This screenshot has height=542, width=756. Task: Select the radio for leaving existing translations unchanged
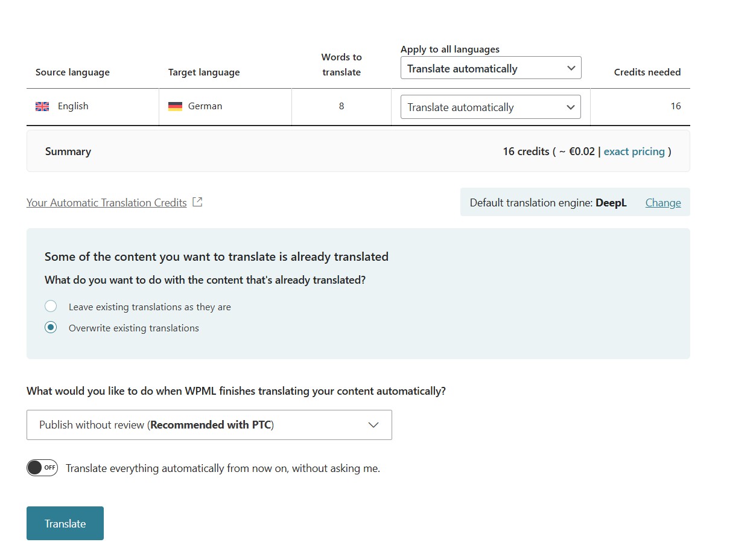[51, 306]
